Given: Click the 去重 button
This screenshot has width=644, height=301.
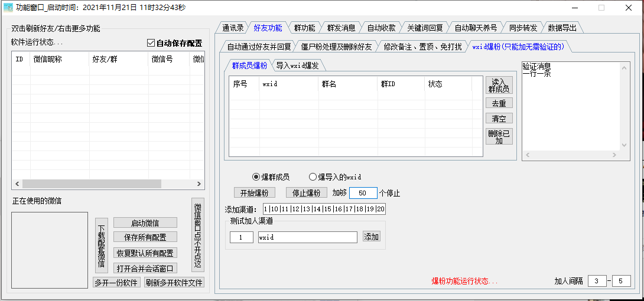Looking at the screenshot, I should point(499,103).
